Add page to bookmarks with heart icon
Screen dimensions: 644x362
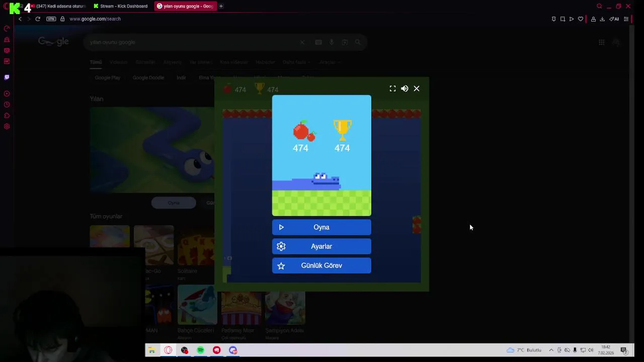click(581, 19)
